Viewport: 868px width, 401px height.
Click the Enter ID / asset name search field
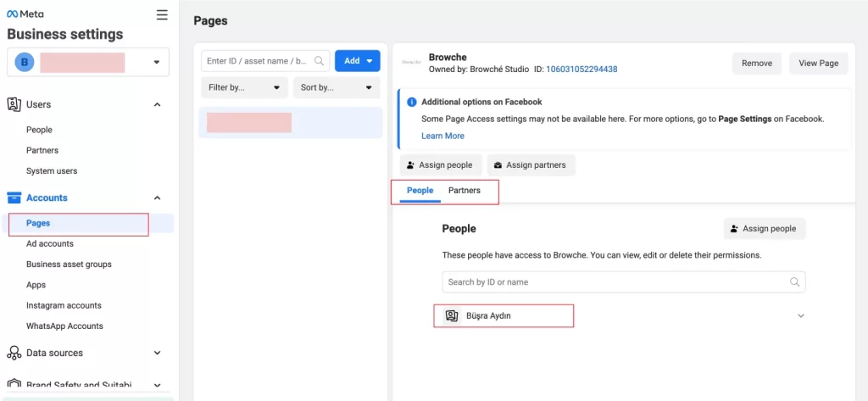click(265, 61)
